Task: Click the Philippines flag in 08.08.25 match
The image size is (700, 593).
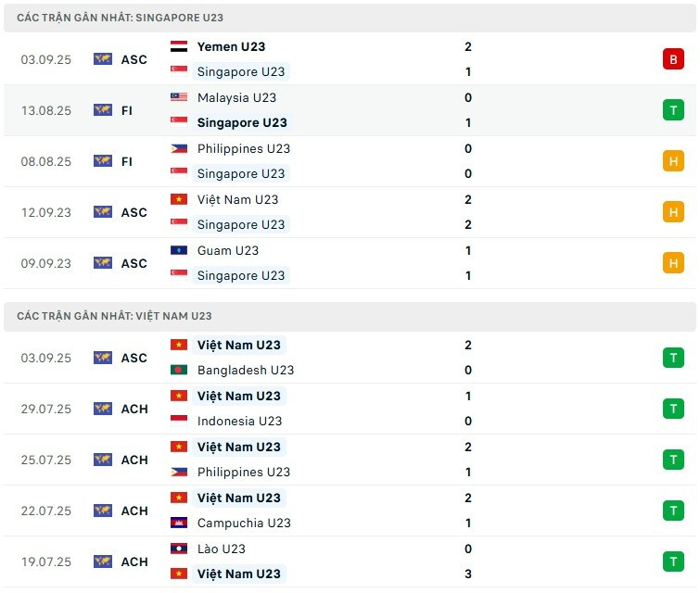Action: pos(179,148)
